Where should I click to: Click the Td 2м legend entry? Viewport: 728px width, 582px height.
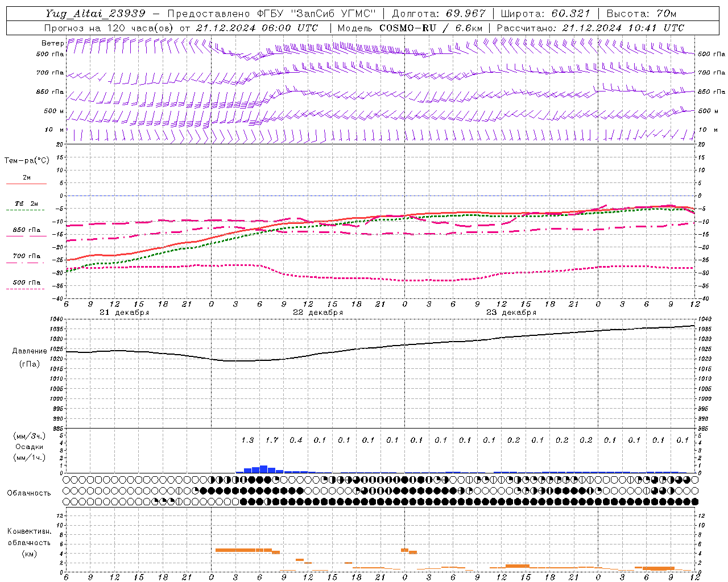coord(27,203)
